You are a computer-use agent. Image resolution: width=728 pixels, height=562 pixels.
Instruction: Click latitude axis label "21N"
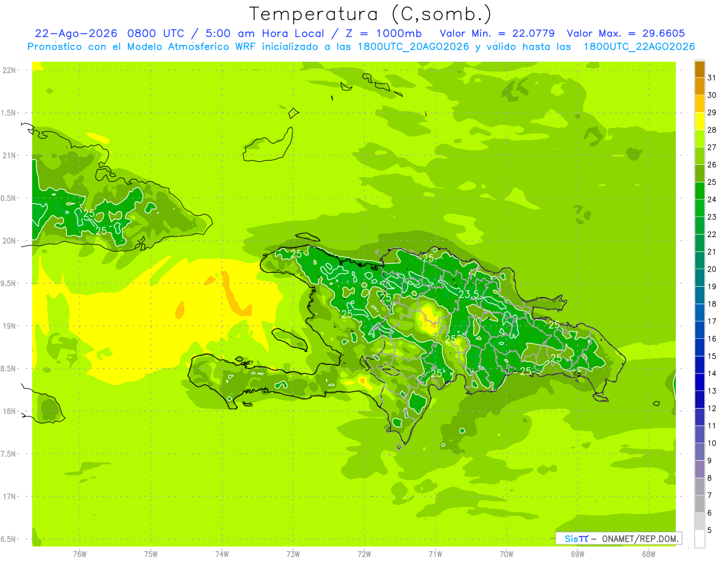pos(10,156)
